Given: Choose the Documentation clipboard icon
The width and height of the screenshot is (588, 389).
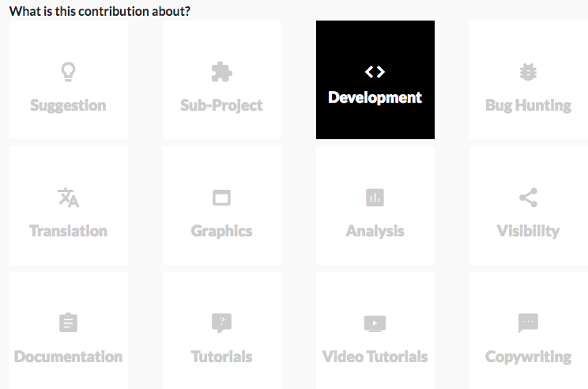Looking at the screenshot, I should [68, 323].
